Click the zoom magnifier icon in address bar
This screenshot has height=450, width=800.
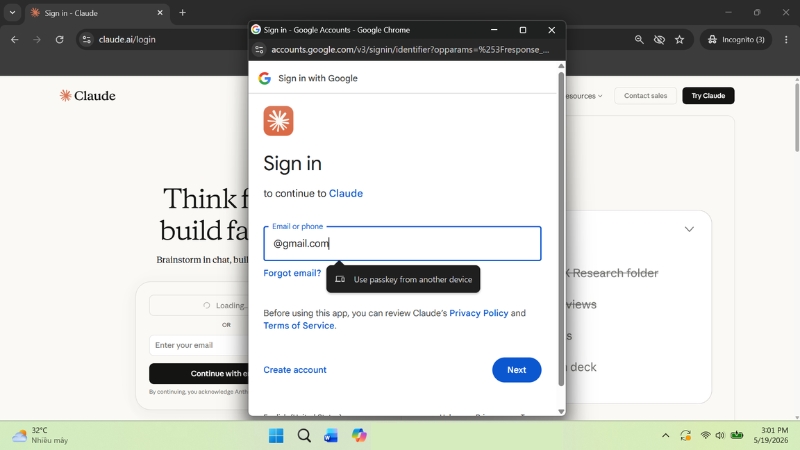639,39
